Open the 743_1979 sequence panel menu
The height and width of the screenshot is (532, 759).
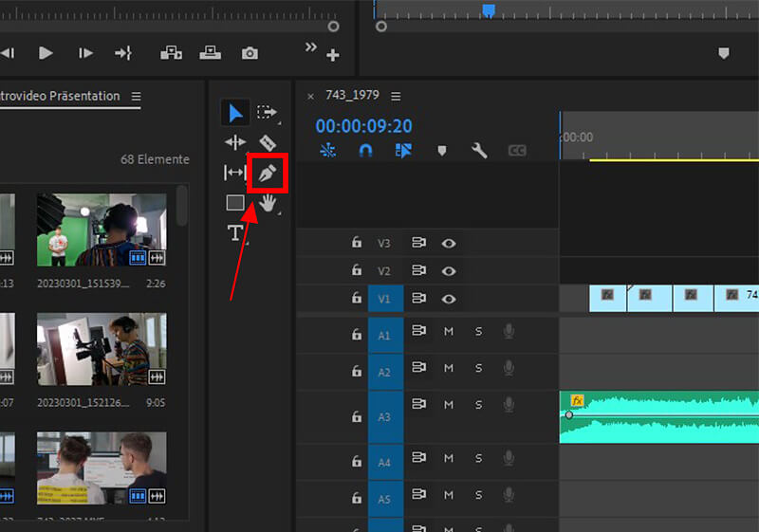pos(396,96)
